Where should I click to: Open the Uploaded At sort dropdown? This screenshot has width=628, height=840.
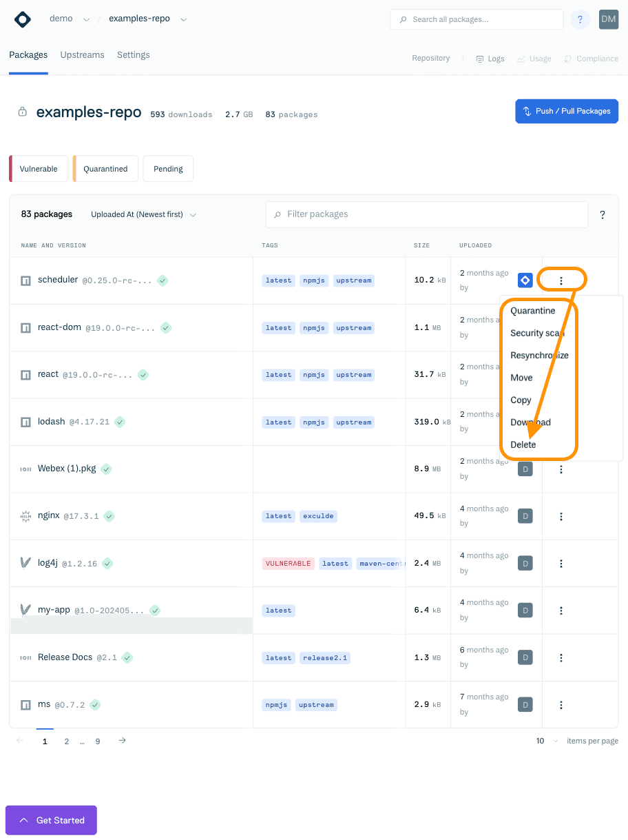tap(143, 214)
